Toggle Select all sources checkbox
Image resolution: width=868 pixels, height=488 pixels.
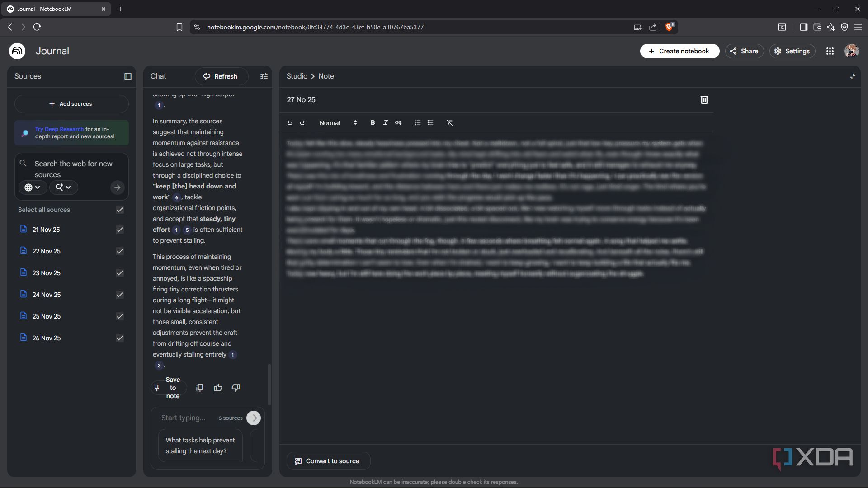coord(120,210)
